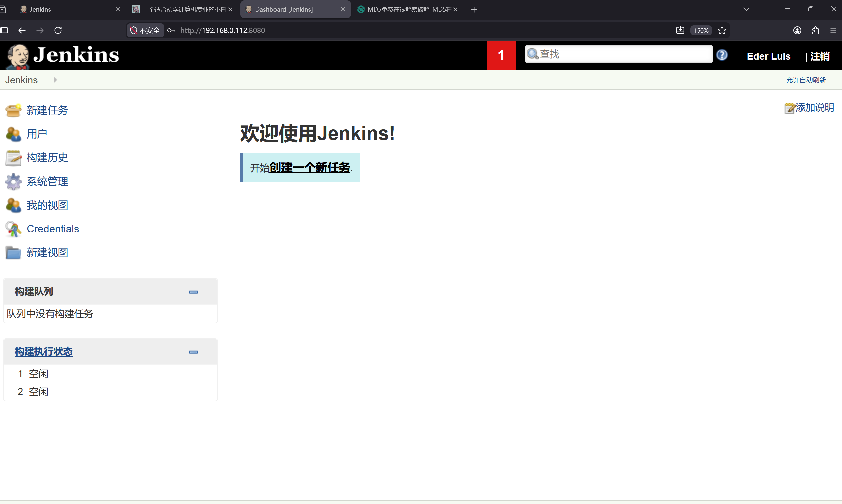Click the 创建一个新任务 link

(310, 168)
